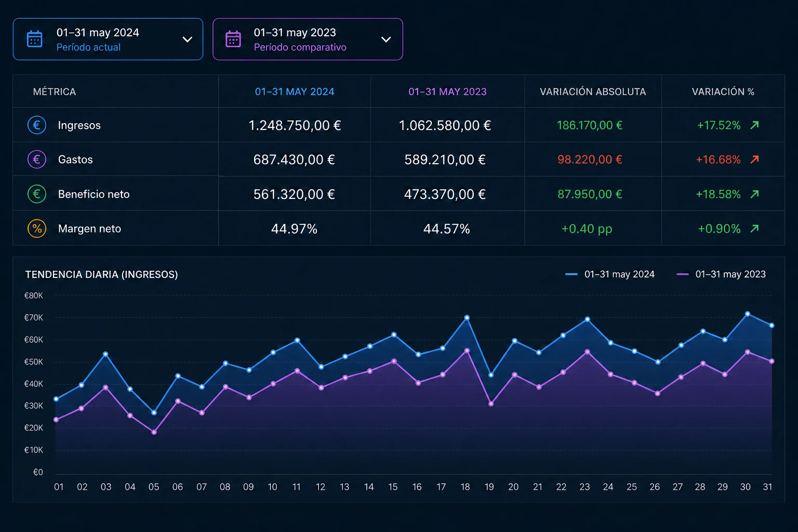This screenshot has width=798, height=532.
Task: Open the 01–31 may 2023 date range picker
Action: coord(308,39)
